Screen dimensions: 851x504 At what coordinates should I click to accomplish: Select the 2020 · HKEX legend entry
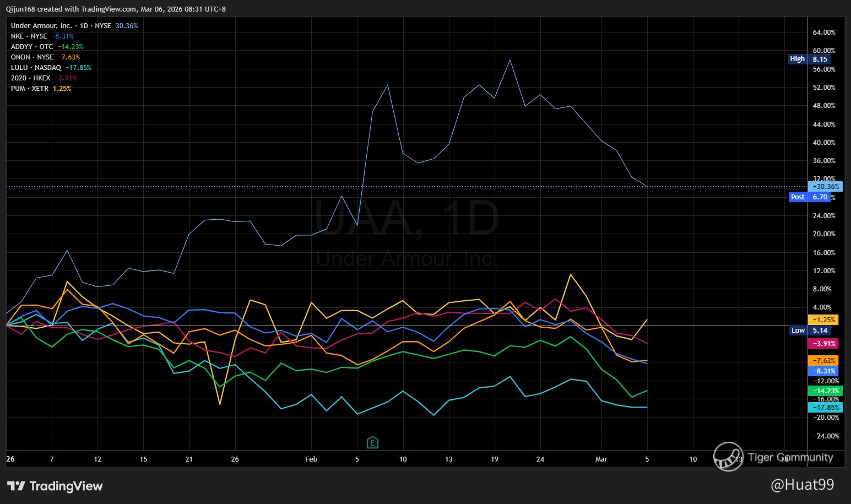point(31,78)
